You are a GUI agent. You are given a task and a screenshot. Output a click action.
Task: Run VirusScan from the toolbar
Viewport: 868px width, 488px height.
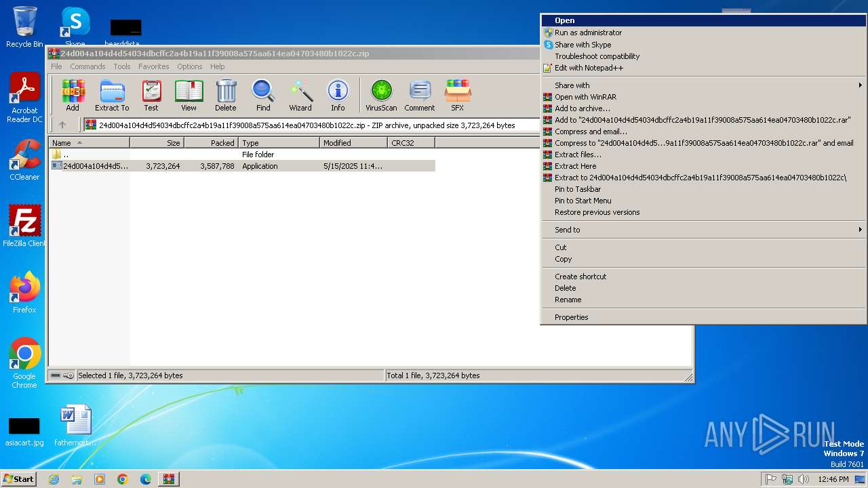[381, 96]
